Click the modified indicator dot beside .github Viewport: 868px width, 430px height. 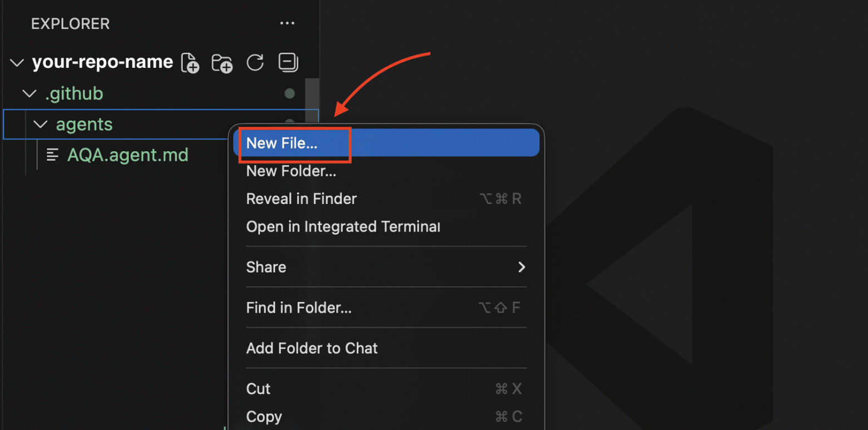pos(289,93)
